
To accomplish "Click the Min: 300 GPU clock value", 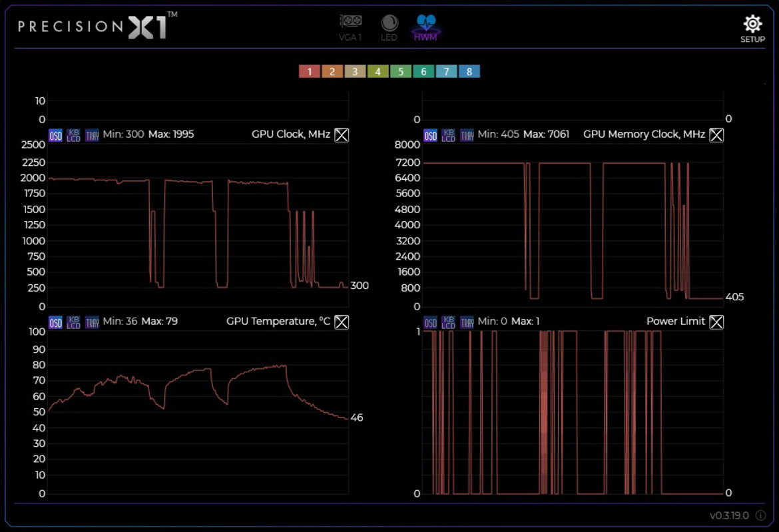I will pyautogui.click(x=123, y=134).
